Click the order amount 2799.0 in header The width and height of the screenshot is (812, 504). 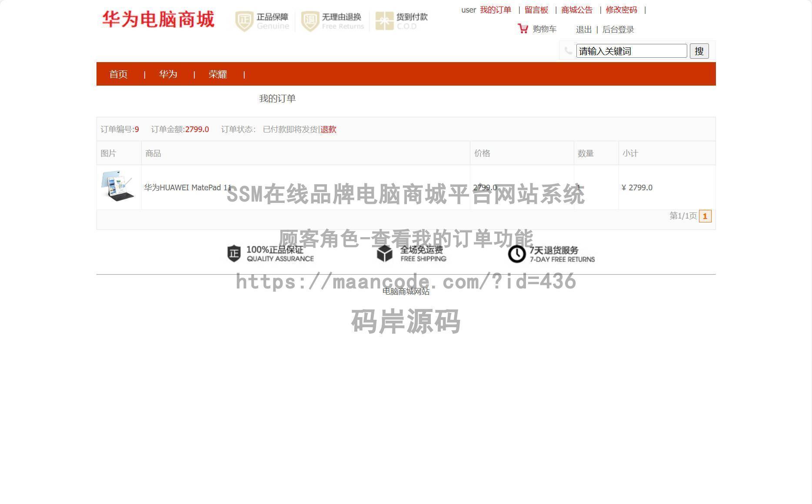click(197, 129)
